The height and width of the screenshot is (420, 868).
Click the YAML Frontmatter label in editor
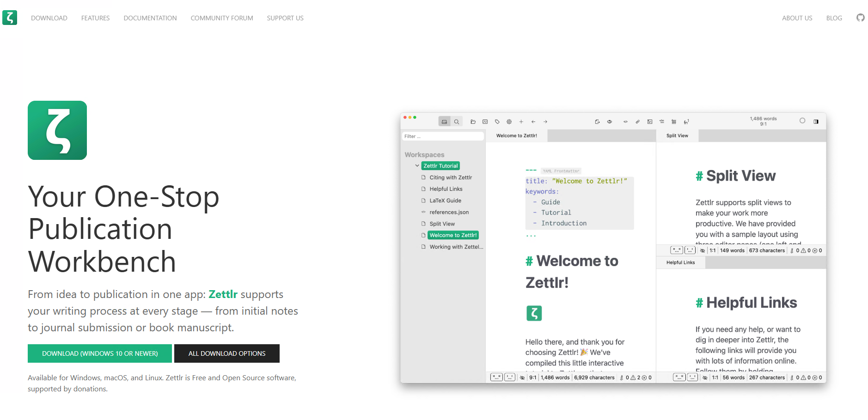(x=561, y=171)
